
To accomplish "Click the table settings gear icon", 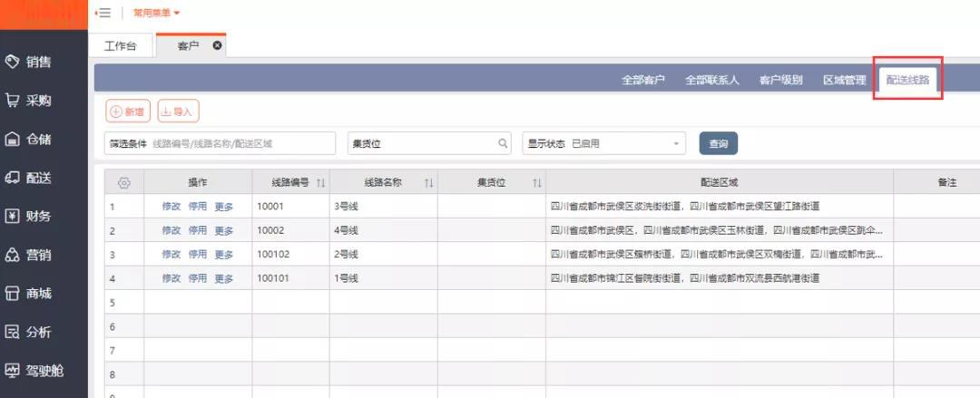I will tap(124, 182).
